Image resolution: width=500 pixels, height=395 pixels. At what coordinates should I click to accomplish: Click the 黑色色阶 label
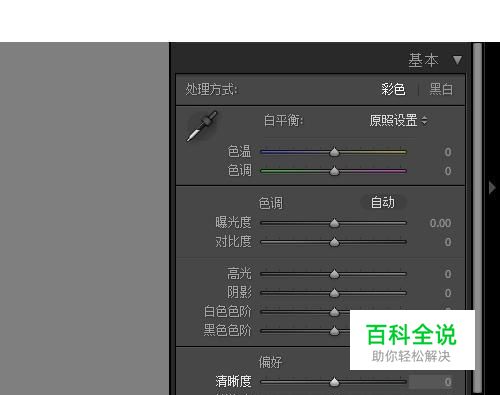pyautogui.click(x=227, y=330)
